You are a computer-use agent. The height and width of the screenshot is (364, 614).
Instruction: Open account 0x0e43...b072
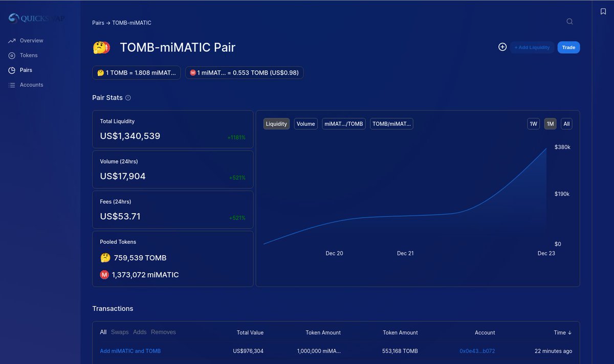(477, 351)
